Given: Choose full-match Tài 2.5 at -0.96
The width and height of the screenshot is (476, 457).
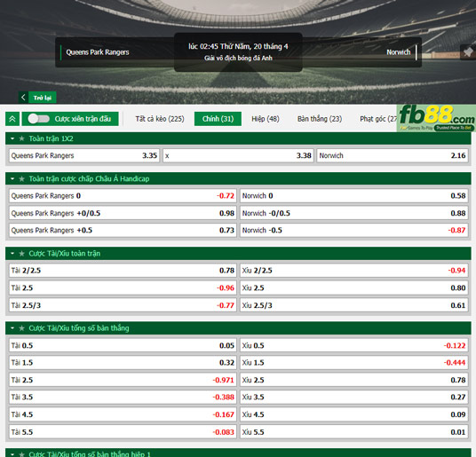Looking at the screenshot, I should tap(123, 288).
